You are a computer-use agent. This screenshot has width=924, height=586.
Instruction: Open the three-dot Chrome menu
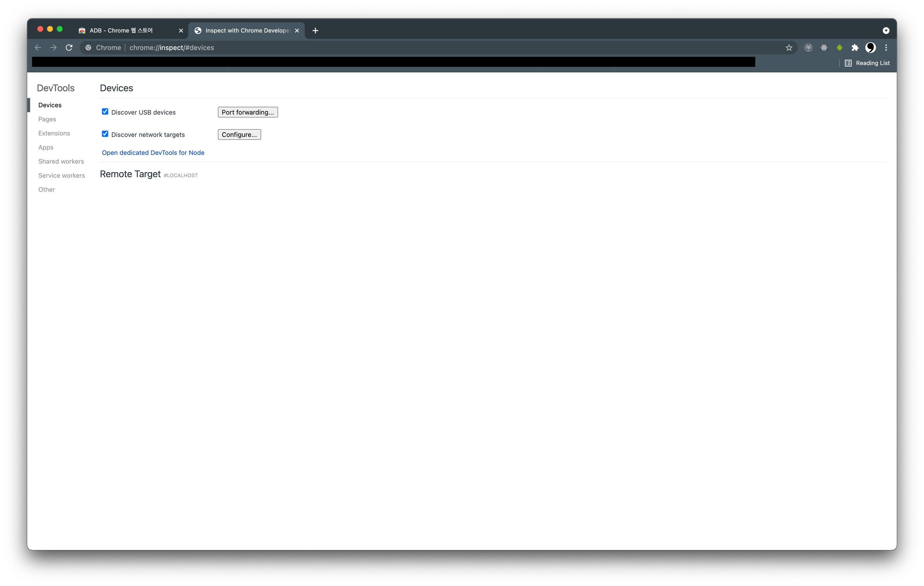(x=886, y=47)
